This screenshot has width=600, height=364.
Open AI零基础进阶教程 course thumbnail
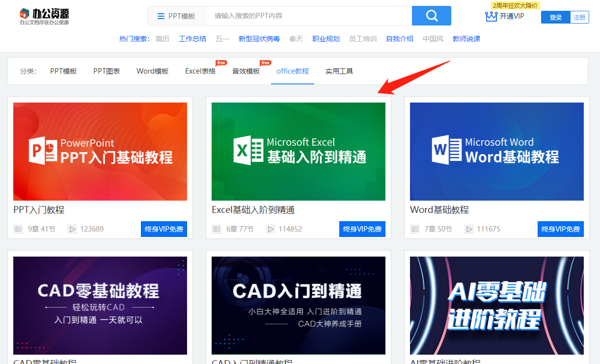(497, 306)
